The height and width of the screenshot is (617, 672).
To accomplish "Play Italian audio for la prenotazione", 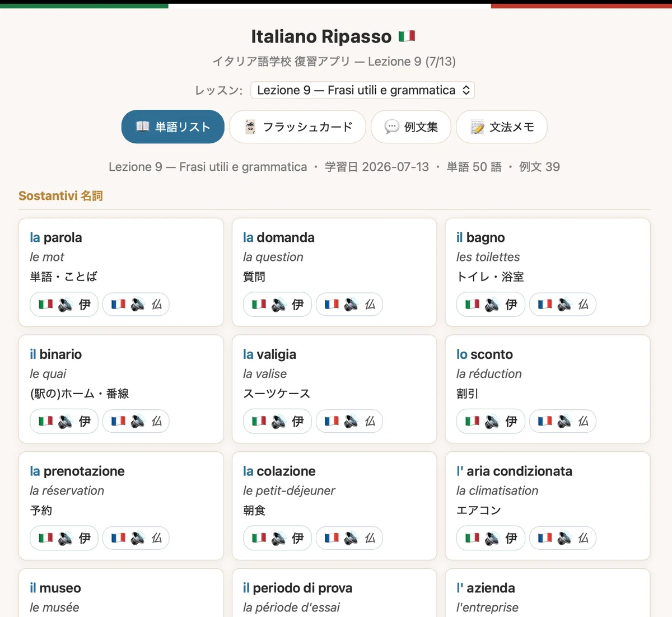I will (x=64, y=538).
